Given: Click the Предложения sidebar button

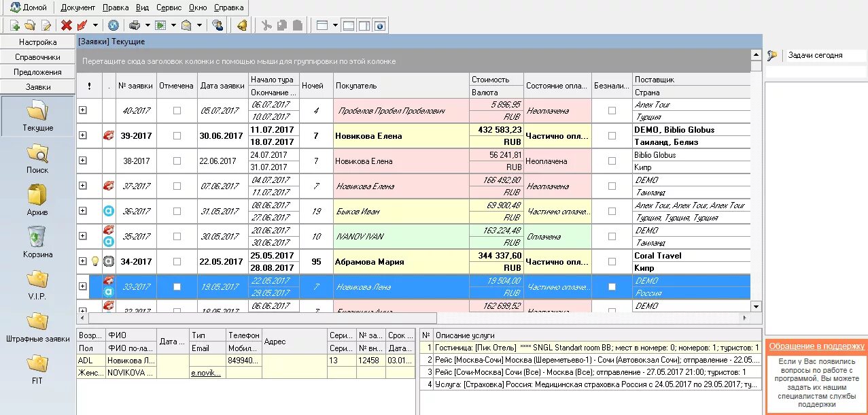Looking at the screenshot, I should [37, 72].
